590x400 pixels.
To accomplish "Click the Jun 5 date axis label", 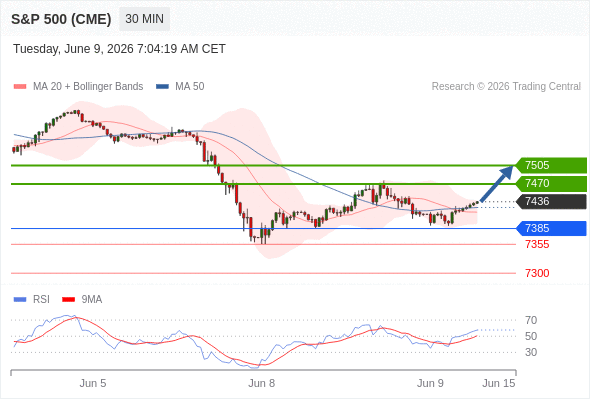I will [93, 383].
